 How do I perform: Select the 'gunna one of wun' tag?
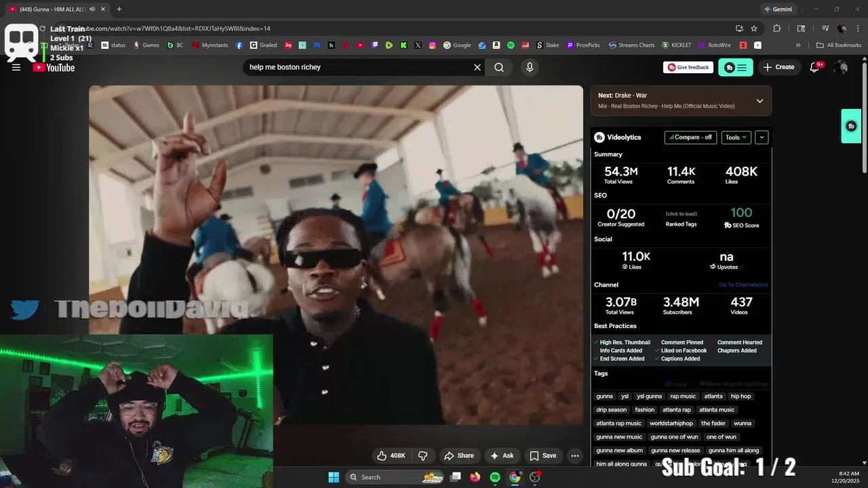click(674, 437)
